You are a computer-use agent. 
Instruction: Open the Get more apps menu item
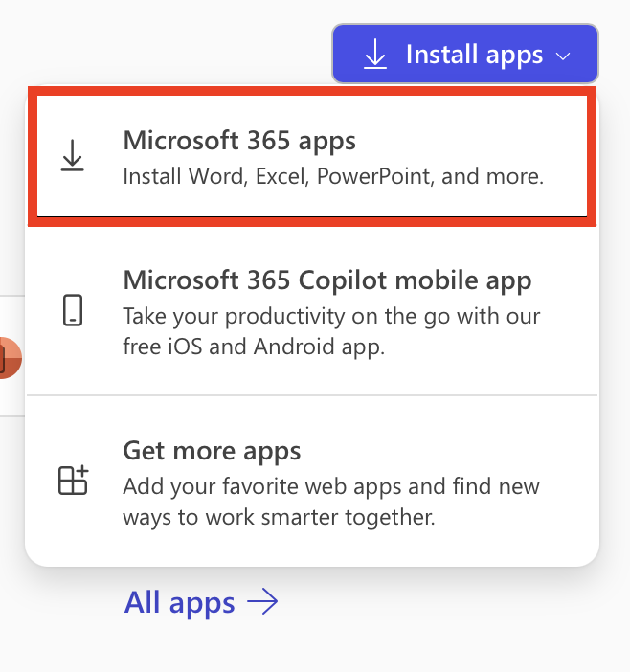click(312, 482)
